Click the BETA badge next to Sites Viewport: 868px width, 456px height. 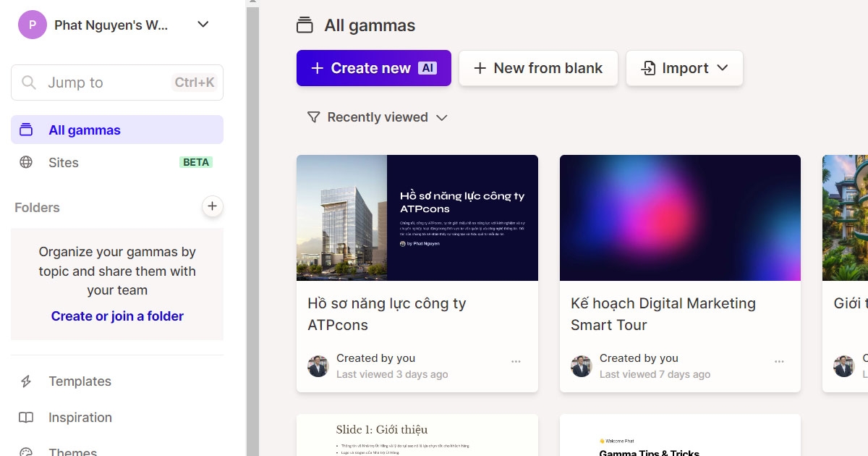(196, 162)
